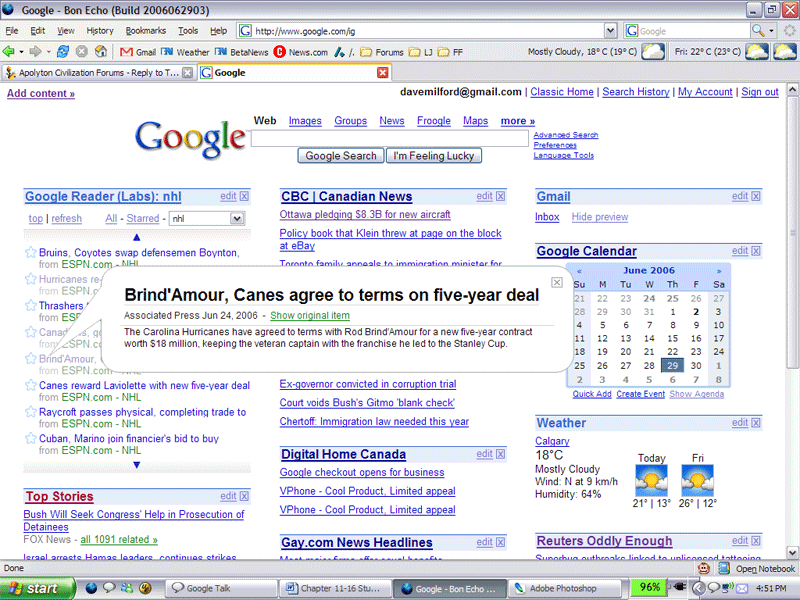This screenshot has height=600, width=800.
Task: Go to next month in Google Calendar
Action: click(719, 271)
